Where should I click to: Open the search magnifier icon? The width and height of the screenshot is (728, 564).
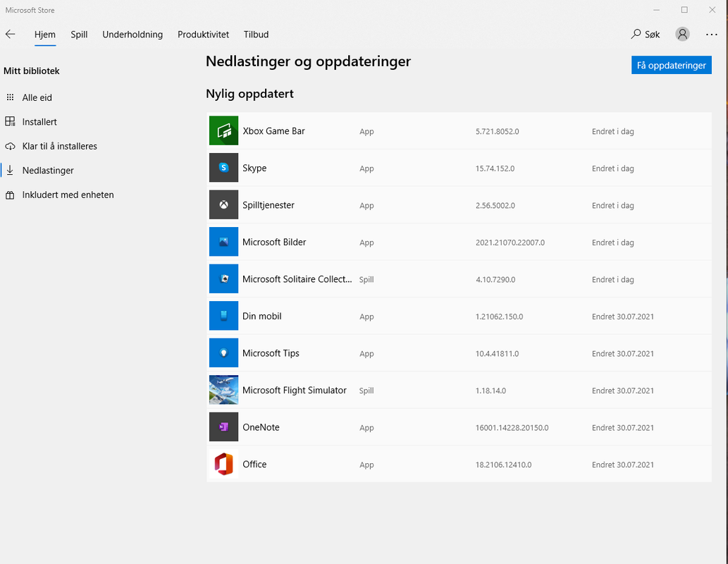coord(636,34)
